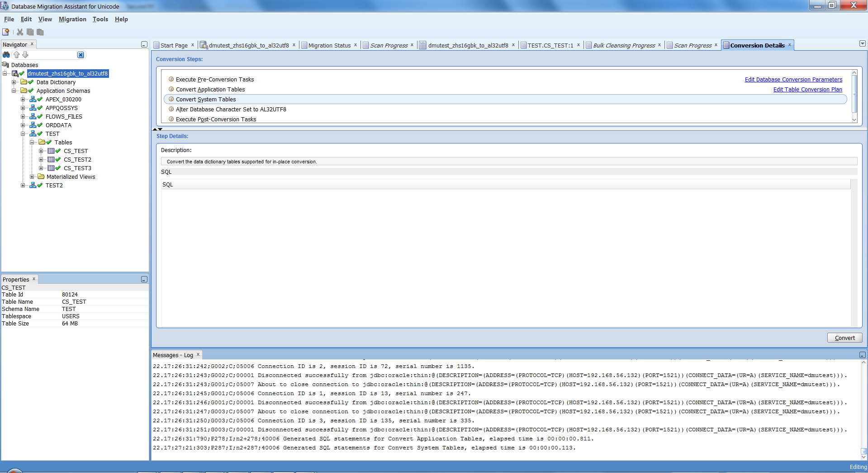Click the CS_TEST3 table grid icon

(x=51, y=168)
